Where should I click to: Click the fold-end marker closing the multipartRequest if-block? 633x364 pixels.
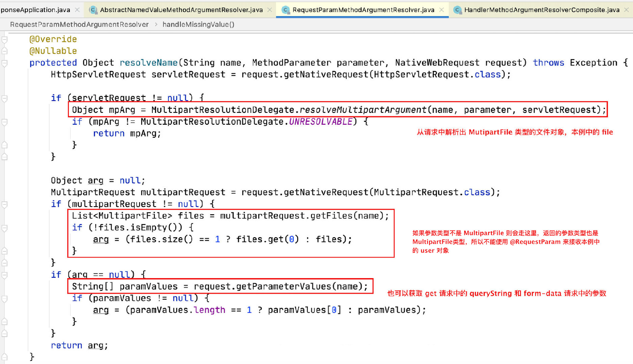pos(5,263)
